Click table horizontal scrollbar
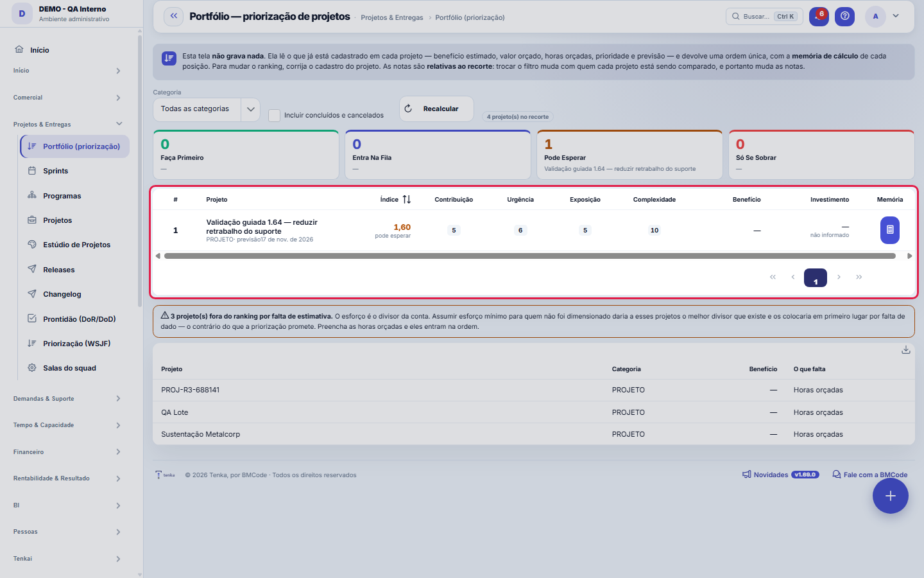The height and width of the screenshot is (578, 924). click(x=530, y=256)
